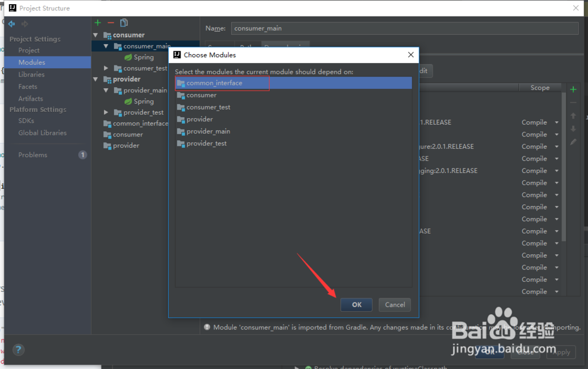
Task: Select common_interface in module list
Action: pos(293,83)
